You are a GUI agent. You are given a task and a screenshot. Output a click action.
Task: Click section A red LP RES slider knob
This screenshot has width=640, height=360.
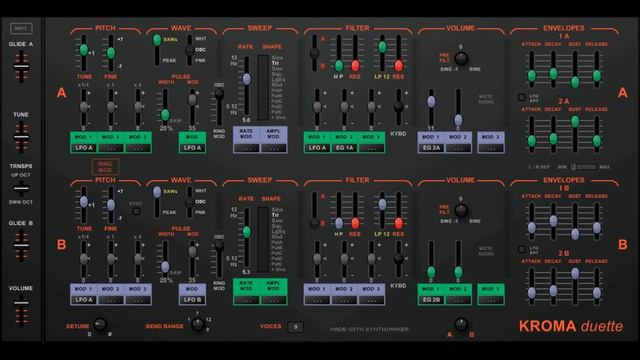pyautogui.click(x=398, y=65)
